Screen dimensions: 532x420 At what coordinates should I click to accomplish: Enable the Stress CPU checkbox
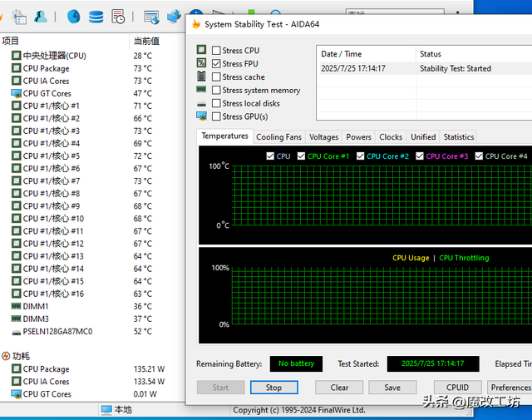(x=216, y=51)
